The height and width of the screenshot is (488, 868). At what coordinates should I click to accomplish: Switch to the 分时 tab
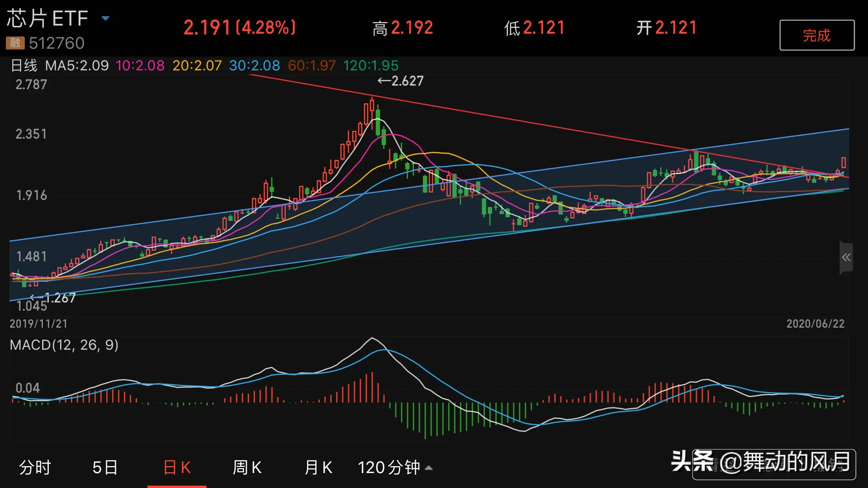[35, 467]
